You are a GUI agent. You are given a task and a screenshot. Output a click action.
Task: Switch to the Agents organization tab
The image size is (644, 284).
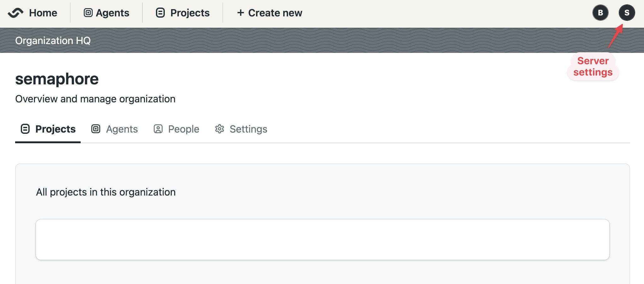tap(114, 129)
